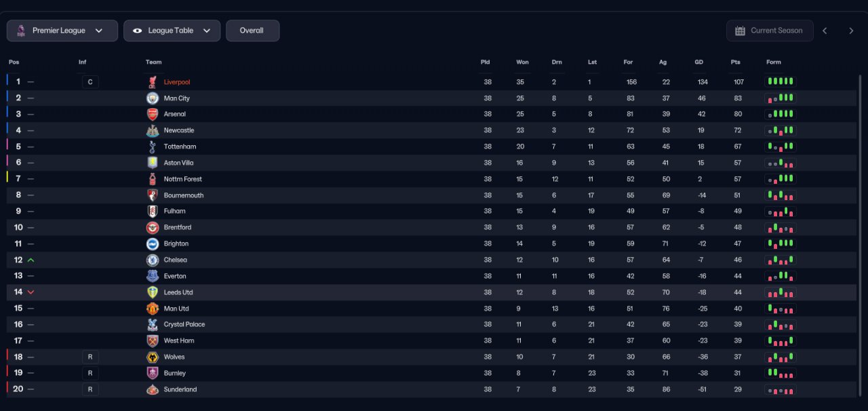868x411 pixels.
Task: Open the Current Season selector
Action: [770, 31]
